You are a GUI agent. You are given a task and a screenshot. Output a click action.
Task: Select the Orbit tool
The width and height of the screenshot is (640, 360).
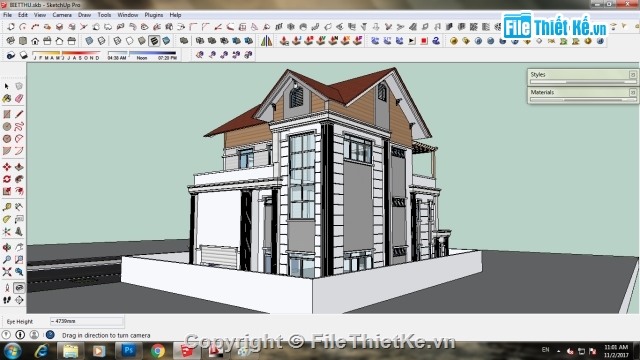(7, 247)
